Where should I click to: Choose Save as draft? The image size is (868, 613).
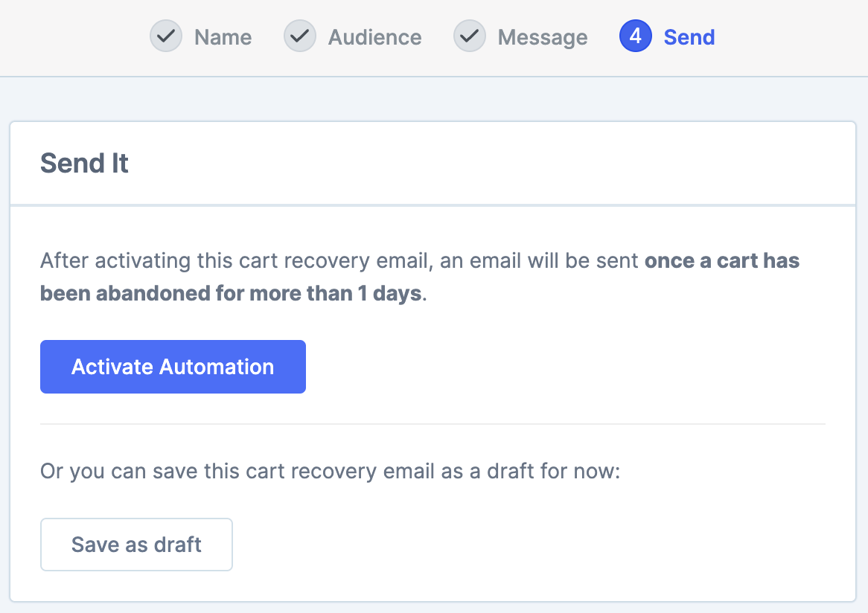tap(136, 545)
